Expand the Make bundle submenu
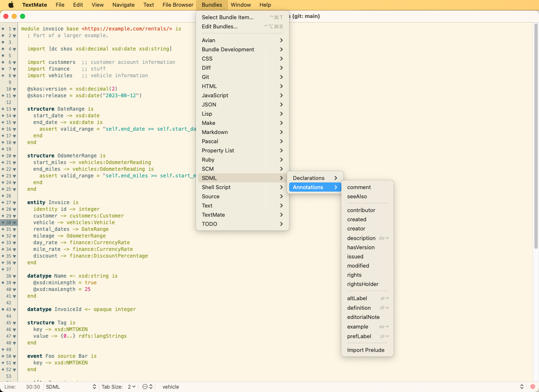Screen dimensions: 539x392 tap(242, 123)
